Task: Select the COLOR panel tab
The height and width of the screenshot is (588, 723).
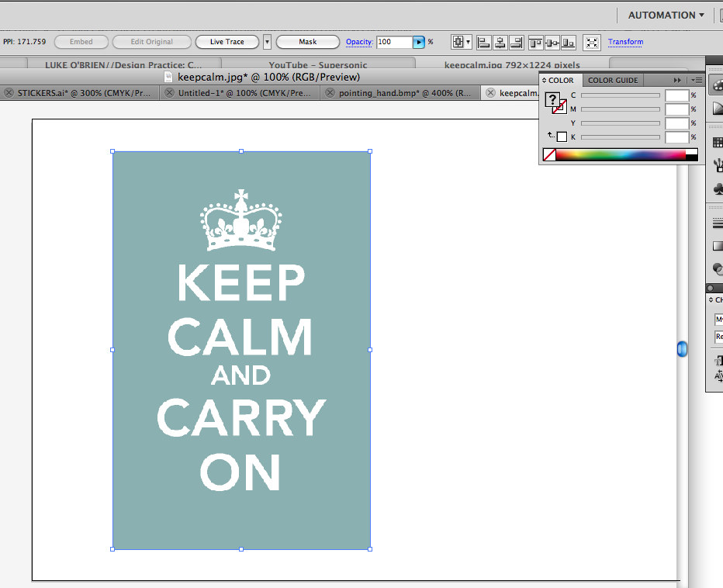Action: pos(561,80)
